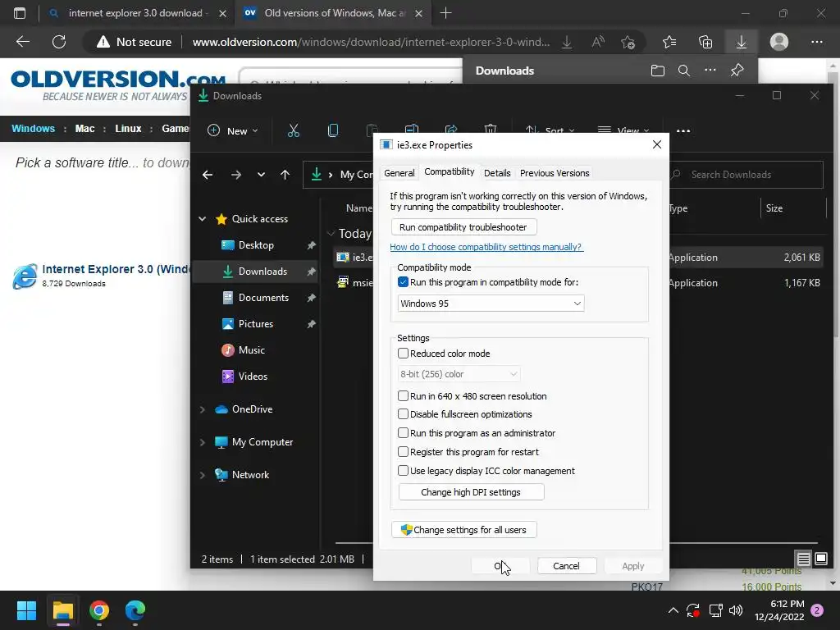This screenshot has width=840, height=630.
Task: Select Pictures in Explorer sidebar
Action: 255,323
